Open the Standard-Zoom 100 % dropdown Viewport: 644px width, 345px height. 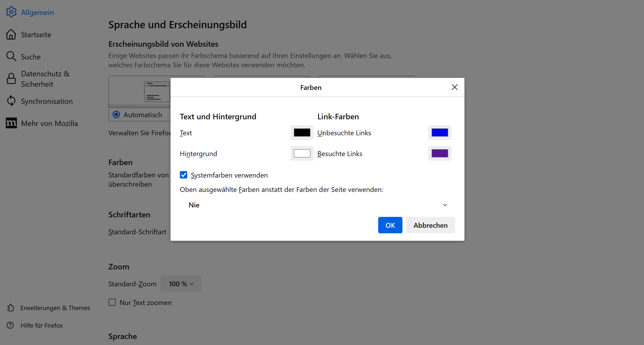[181, 283]
